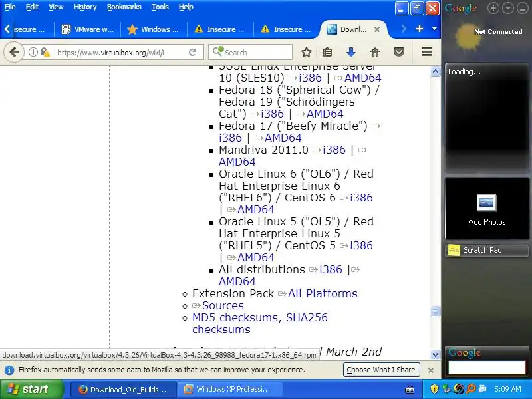
Task: Open the Edit menu
Action: (x=32, y=7)
